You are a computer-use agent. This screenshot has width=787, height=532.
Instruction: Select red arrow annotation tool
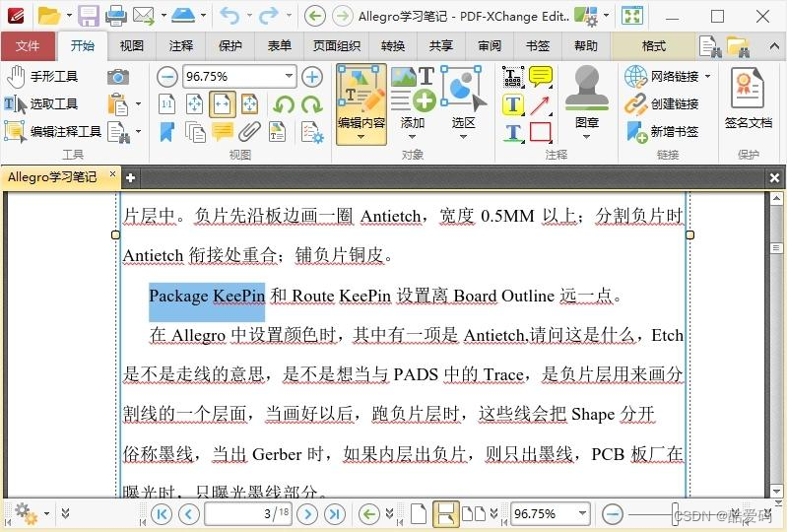pyautogui.click(x=541, y=104)
